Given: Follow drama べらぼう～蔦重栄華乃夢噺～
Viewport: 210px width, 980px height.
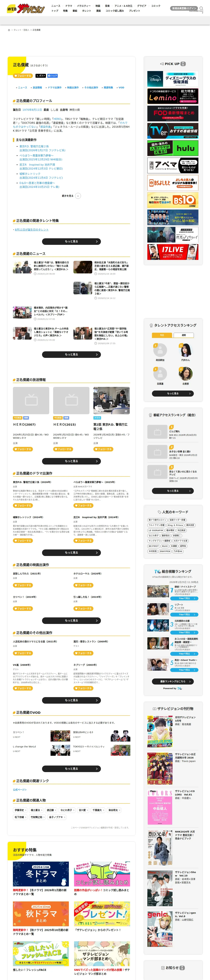Looking at the screenshot, I should [x=83, y=506].
